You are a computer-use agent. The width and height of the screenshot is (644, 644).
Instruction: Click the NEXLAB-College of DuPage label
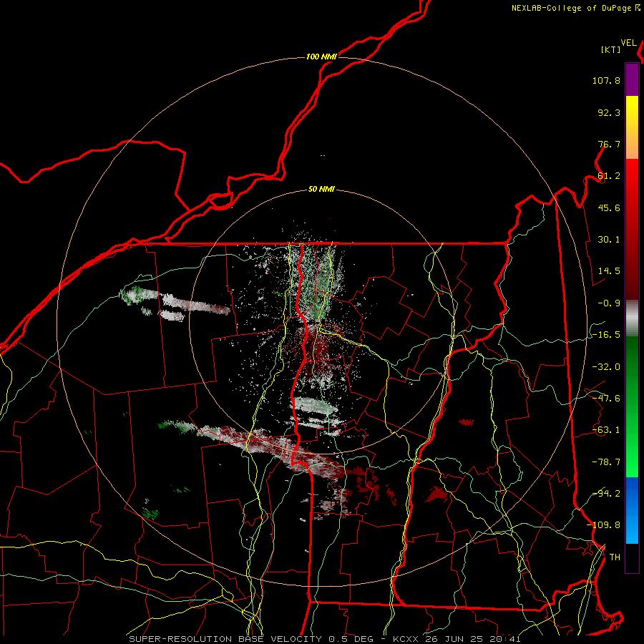click(571, 8)
